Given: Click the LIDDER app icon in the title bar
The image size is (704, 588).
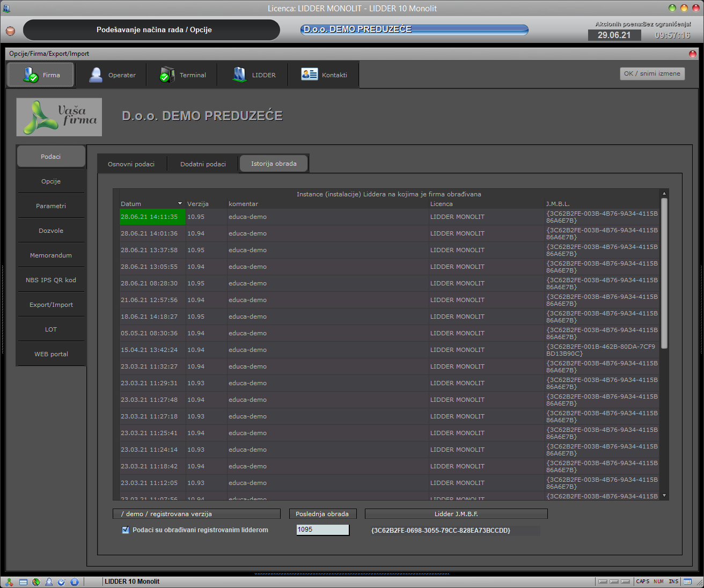Looking at the screenshot, I should point(6,8).
